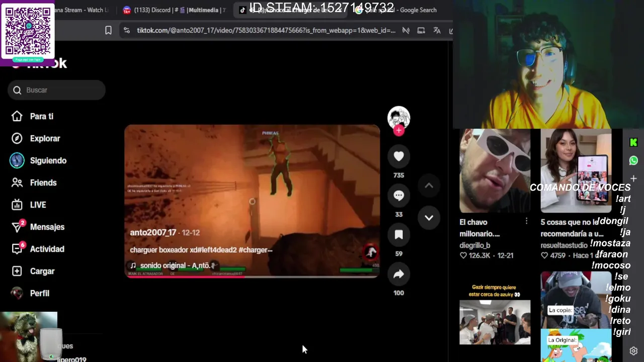
Task: Follow the creator with the red plus
Action: [398, 131]
